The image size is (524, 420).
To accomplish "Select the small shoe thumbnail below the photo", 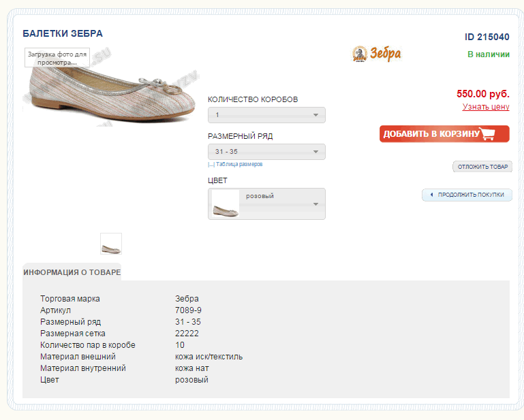I will (110, 244).
